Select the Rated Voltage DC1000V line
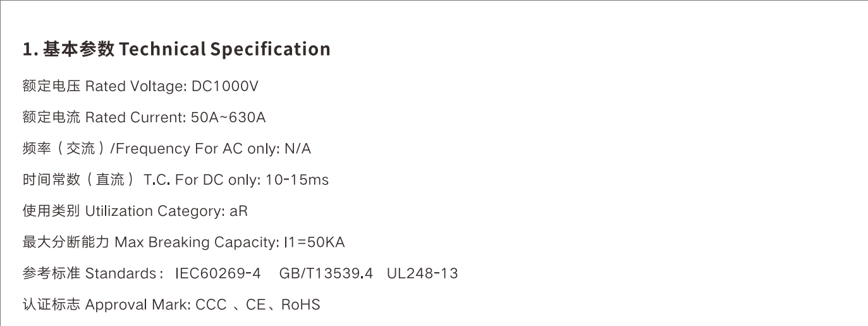The width and height of the screenshot is (868, 326). pos(140,86)
